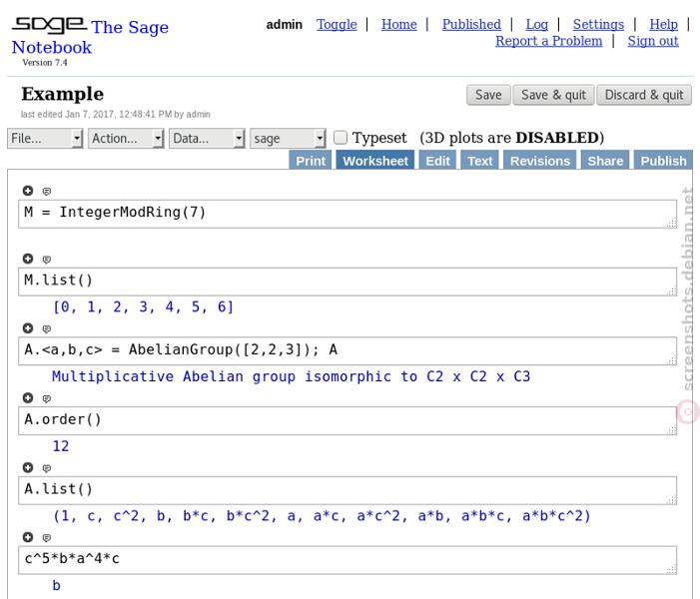Viewport: 700px width, 599px height.
Task: Focus the c^5*b*a^4*c input cell
Action: coord(348,560)
